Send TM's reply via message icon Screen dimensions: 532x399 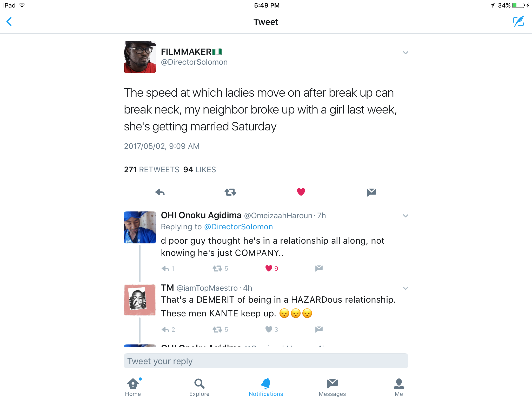319,329
